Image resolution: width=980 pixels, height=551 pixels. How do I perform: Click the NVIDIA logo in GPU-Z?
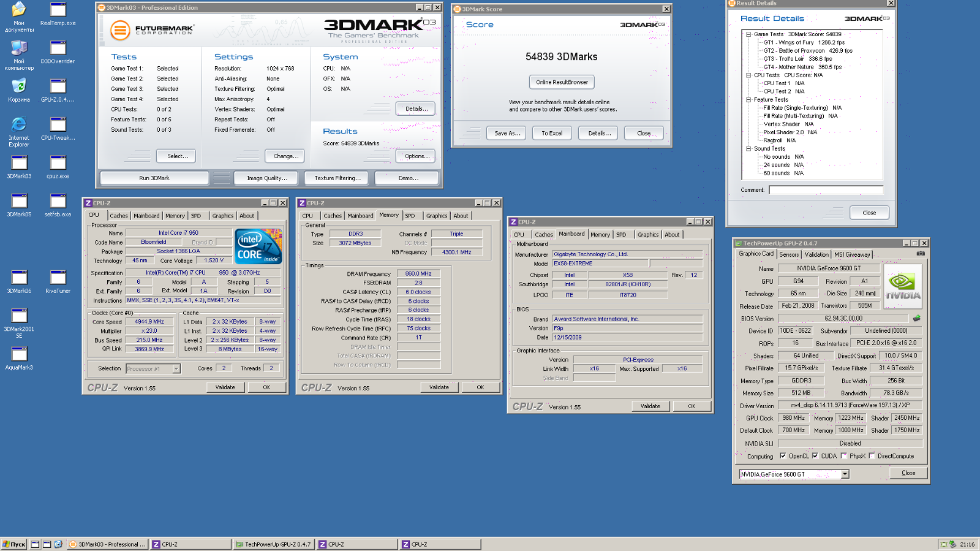[x=903, y=286]
